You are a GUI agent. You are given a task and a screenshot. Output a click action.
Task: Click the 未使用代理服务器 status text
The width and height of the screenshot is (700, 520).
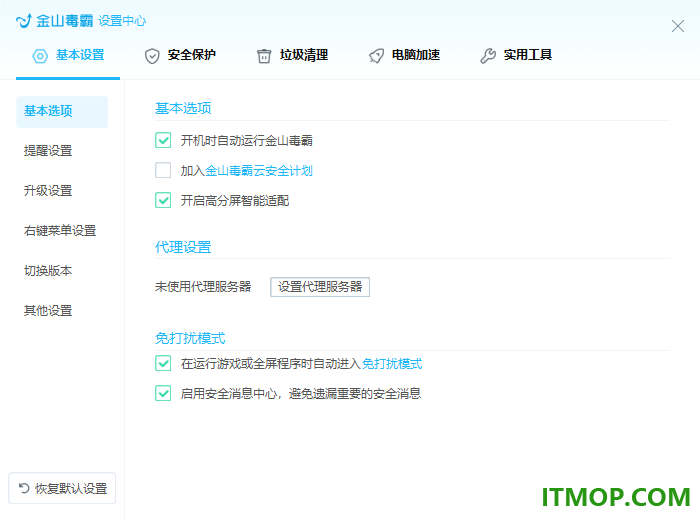(203, 287)
